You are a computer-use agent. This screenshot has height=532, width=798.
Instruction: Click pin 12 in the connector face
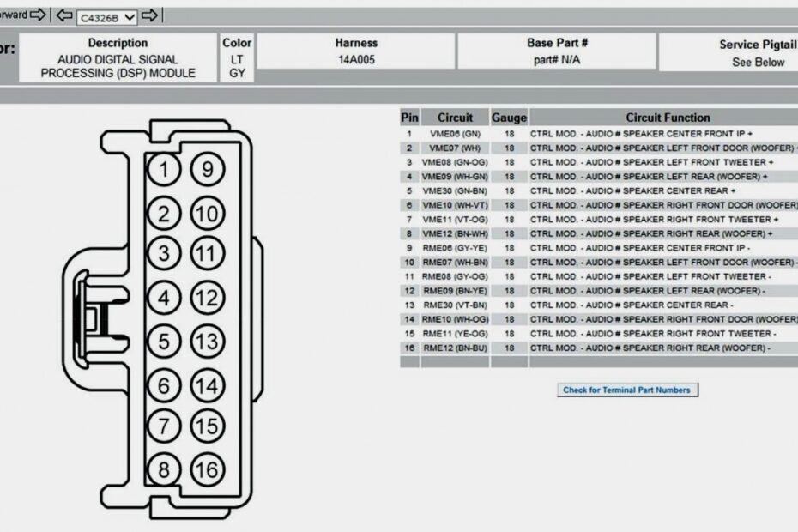(x=207, y=299)
